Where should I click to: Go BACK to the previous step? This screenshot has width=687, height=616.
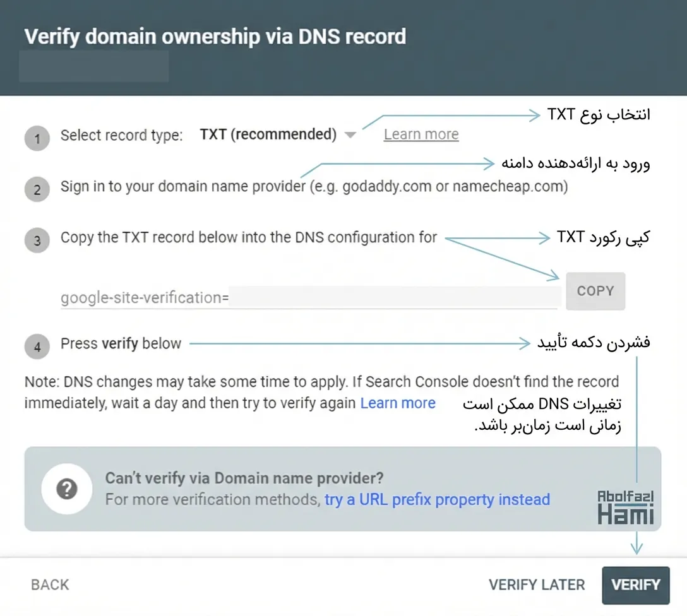[x=50, y=584]
